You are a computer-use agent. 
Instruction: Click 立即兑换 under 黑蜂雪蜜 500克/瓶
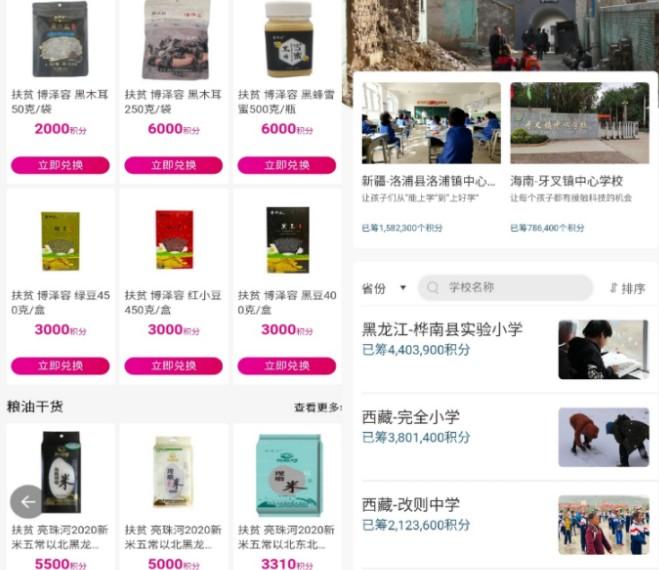287,165
